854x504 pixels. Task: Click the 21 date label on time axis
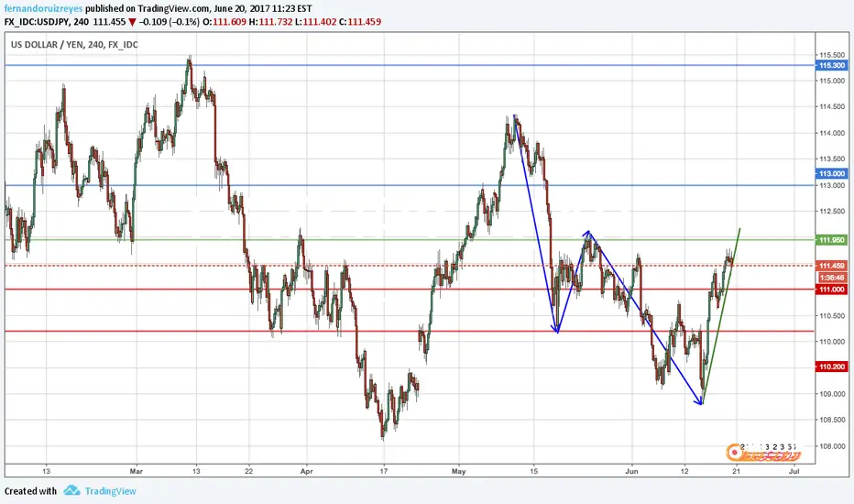[x=737, y=471]
